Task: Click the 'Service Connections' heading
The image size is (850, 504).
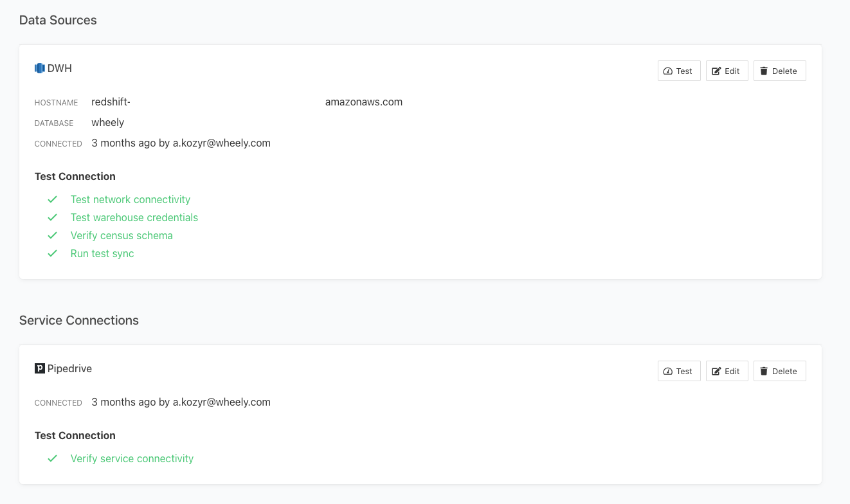Action: (x=79, y=320)
